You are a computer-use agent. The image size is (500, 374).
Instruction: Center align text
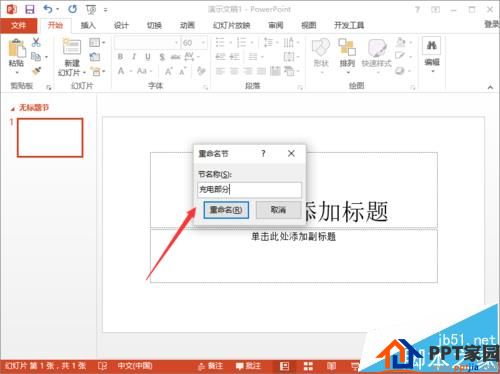234,71
